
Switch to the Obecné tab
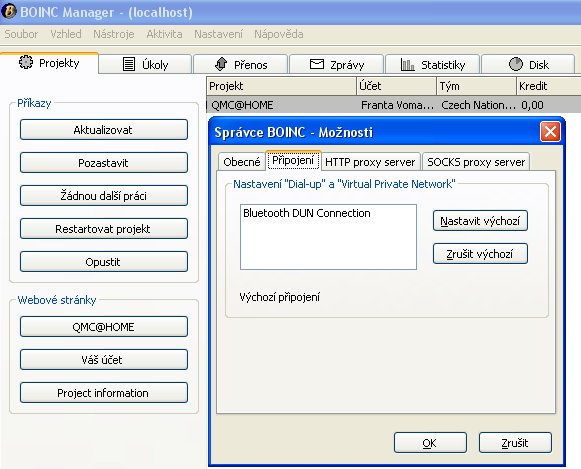click(242, 162)
